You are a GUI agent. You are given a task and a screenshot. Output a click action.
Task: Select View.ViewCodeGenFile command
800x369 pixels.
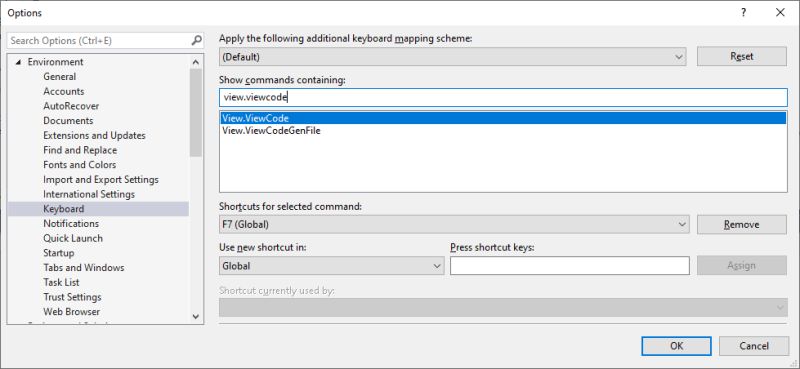tap(271, 131)
